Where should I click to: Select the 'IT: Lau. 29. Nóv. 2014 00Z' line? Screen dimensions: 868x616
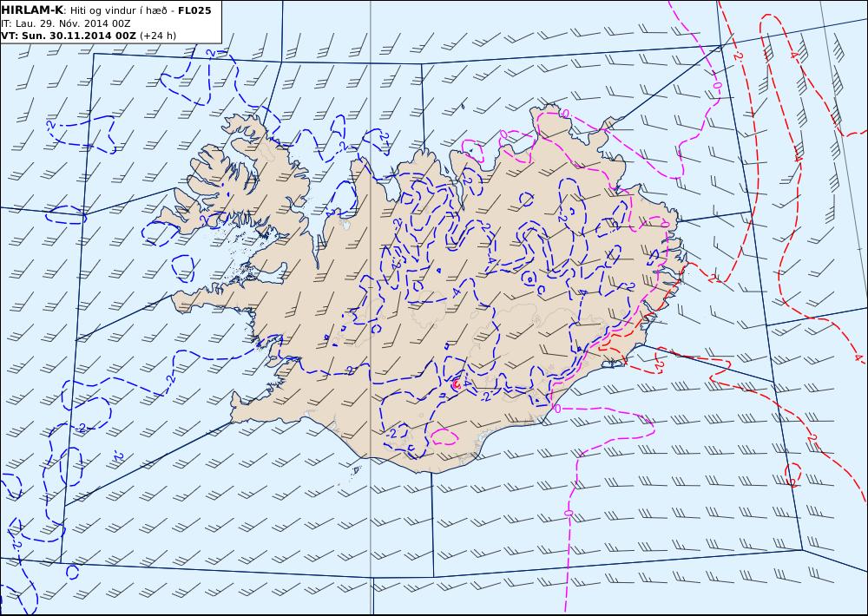[x=66, y=23]
